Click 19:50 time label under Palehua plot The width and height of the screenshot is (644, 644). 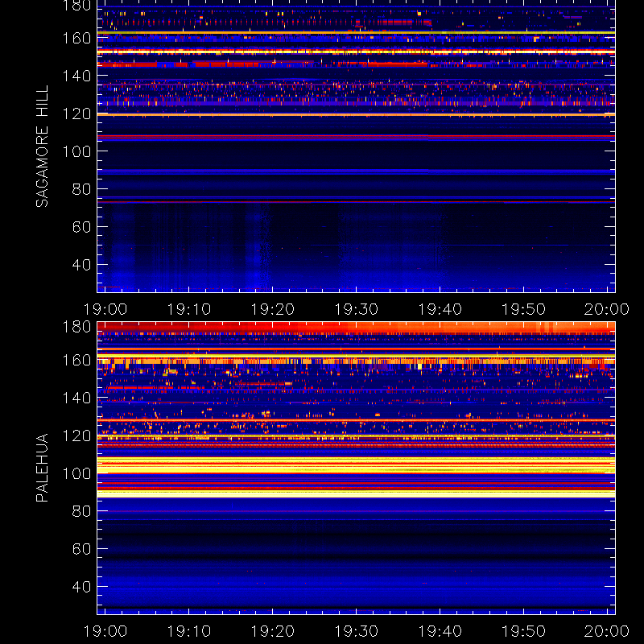point(524,631)
